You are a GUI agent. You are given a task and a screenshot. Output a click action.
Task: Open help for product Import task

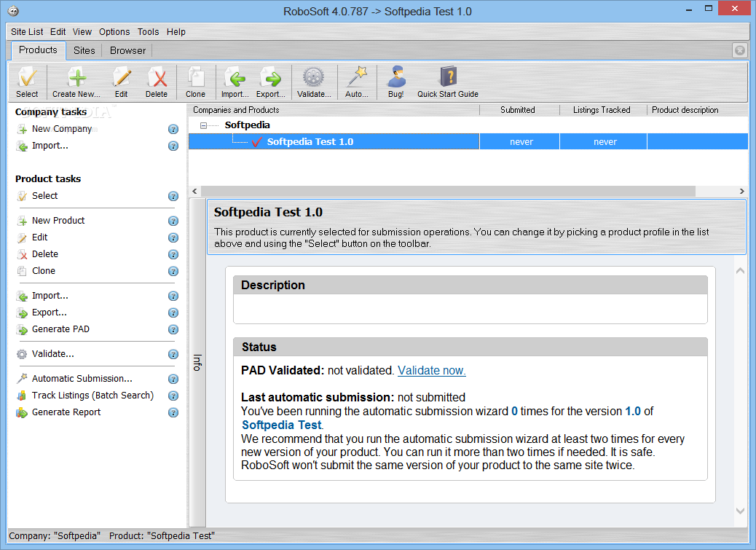[173, 296]
